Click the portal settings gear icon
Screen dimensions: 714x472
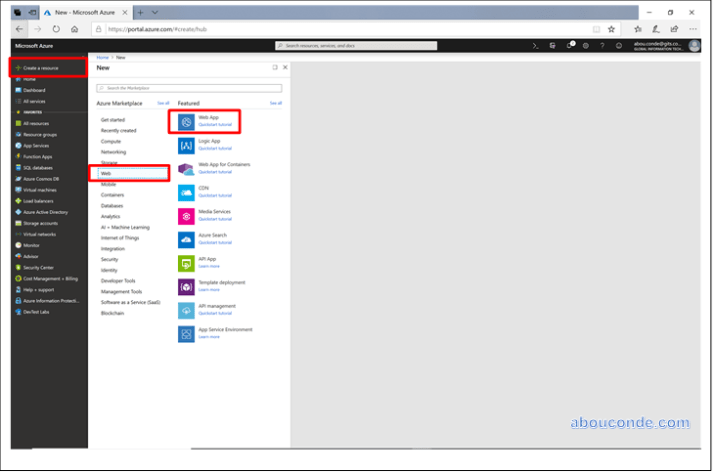(586, 45)
